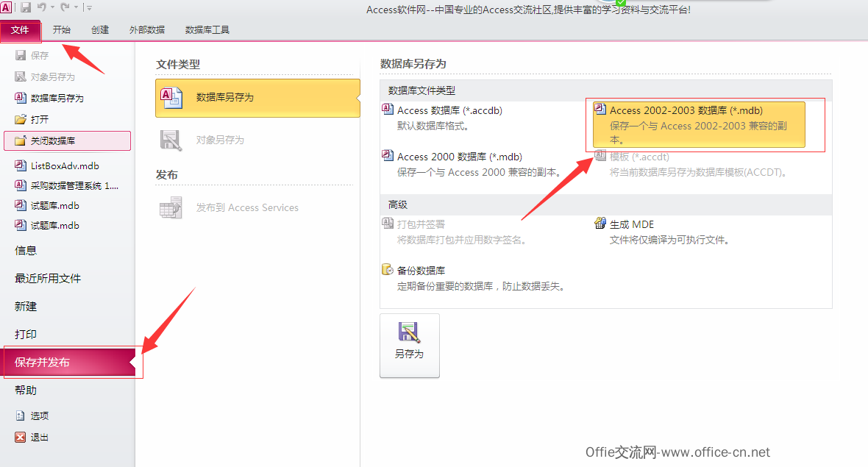Click the 选项 icon in sidebar
The height and width of the screenshot is (467, 868).
pos(21,416)
